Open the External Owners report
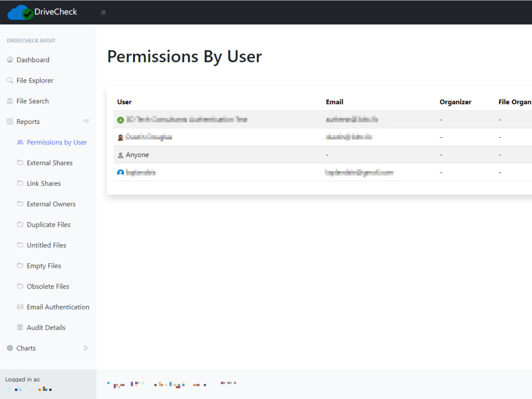Screen dimensions: 532x399 (51, 204)
